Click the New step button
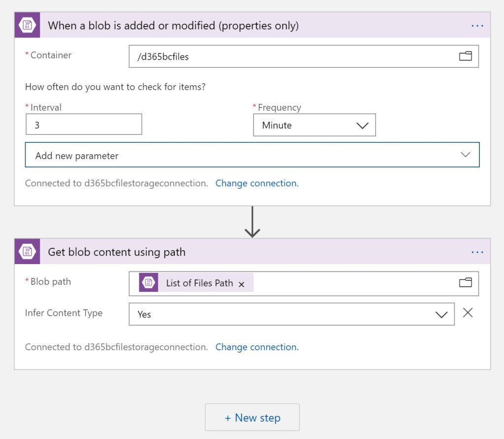 (x=252, y=418)
